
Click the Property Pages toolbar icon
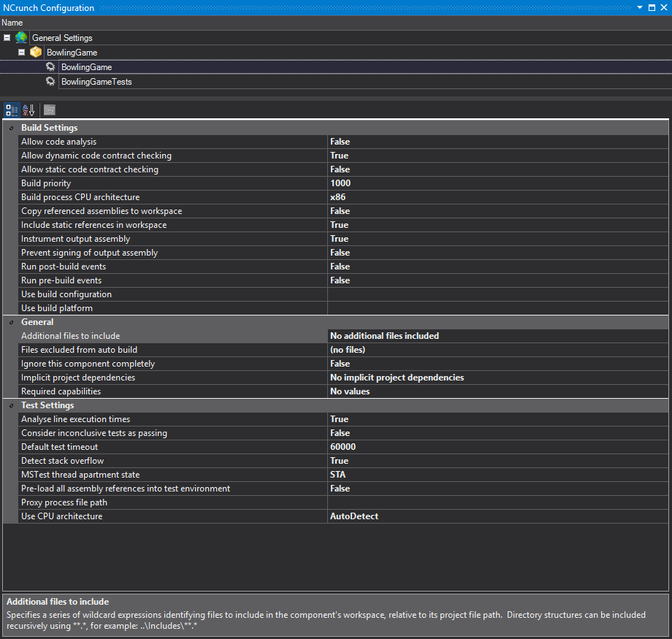(49, 110)
